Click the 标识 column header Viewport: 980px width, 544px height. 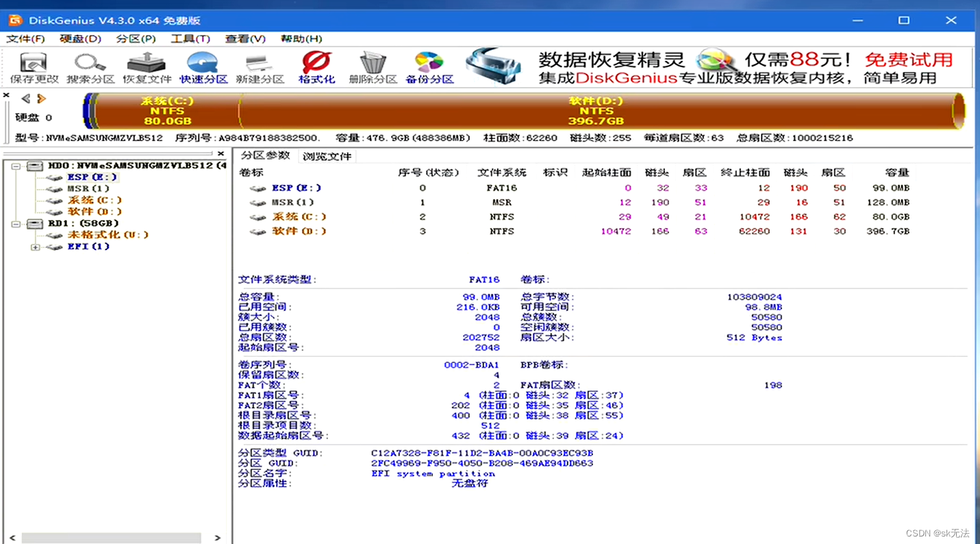(555, 173)
